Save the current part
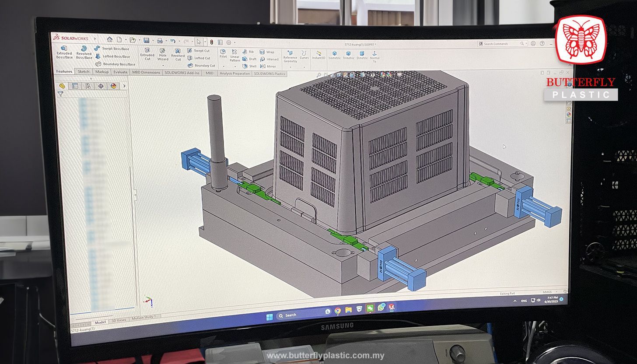This screenshot has width=637, height=364. point(147,40)
